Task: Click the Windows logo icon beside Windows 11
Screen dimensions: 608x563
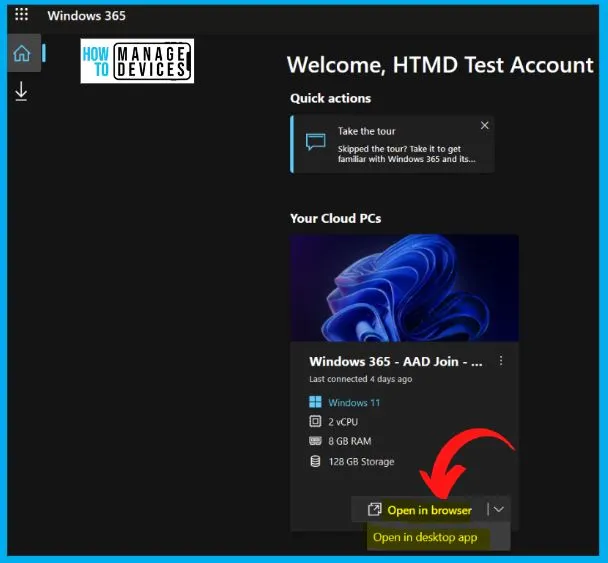Action: (x=315, y=402)
